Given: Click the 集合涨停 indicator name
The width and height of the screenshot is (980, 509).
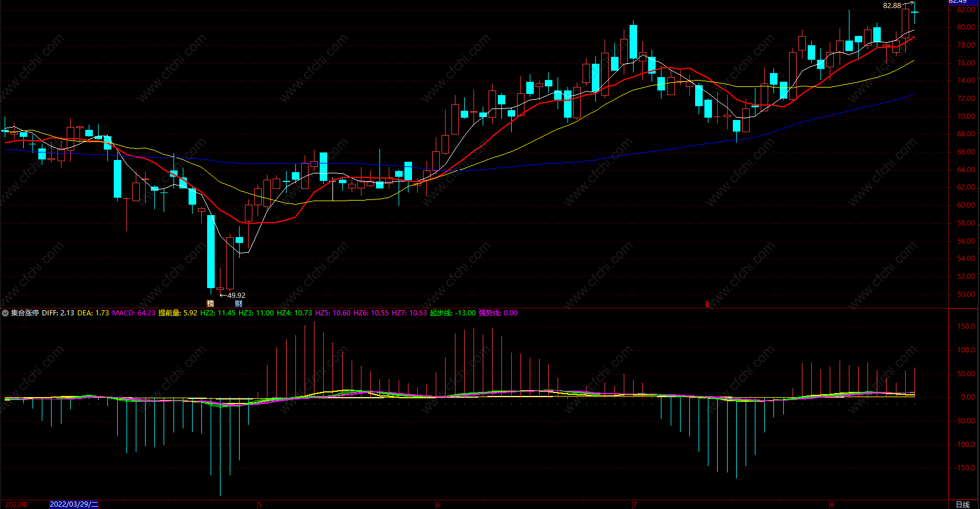Looking at the screenshot, I should [x=25, y=313].
